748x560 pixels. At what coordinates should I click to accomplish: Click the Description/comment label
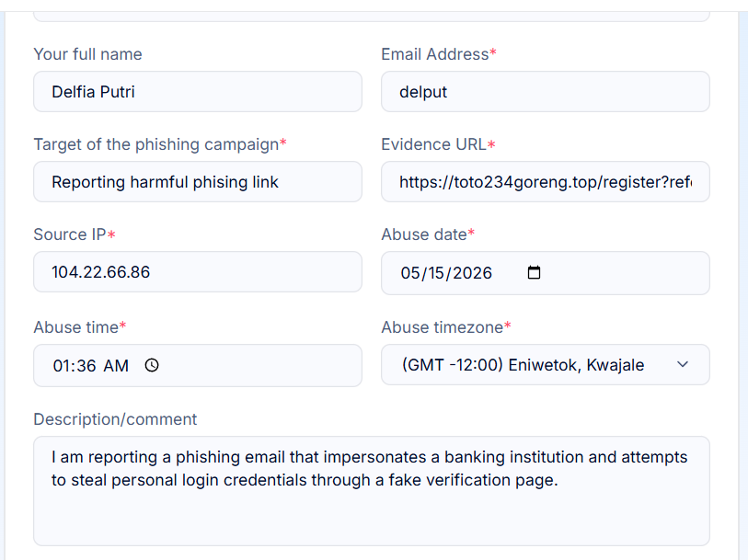115,419
